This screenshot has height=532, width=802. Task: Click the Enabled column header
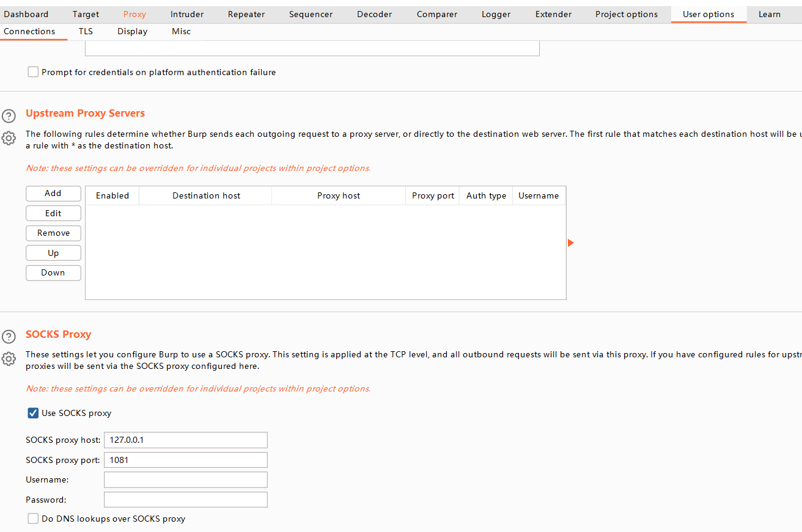click(x=112, y=195)
